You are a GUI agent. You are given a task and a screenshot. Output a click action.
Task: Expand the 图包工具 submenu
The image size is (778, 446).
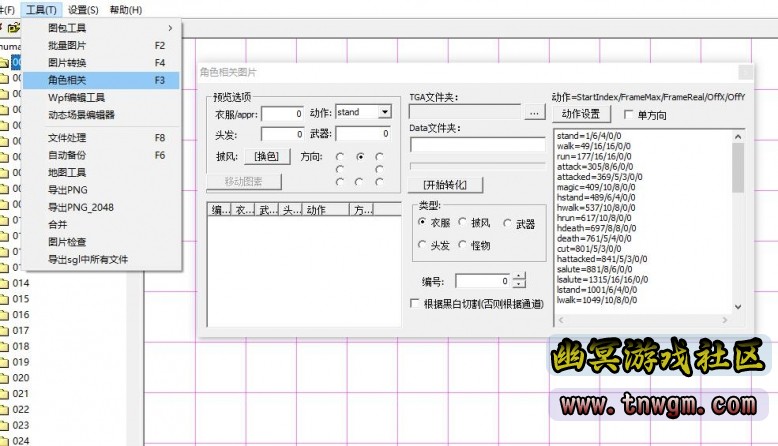click(x=101, y=28)
